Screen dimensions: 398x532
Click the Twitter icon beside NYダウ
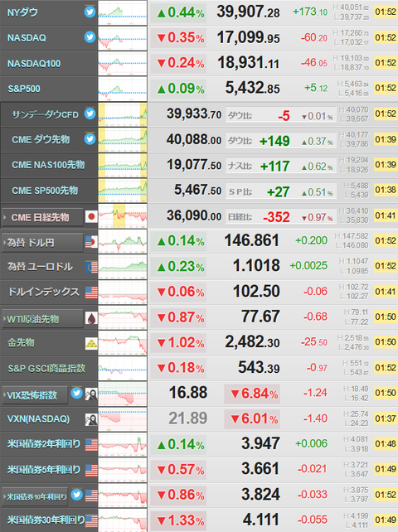[90, 12]
